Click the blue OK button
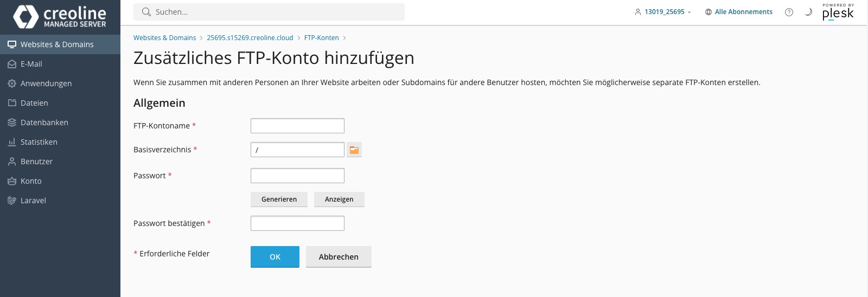This screenshot has height=297, width=868. [x=275, y=257]
